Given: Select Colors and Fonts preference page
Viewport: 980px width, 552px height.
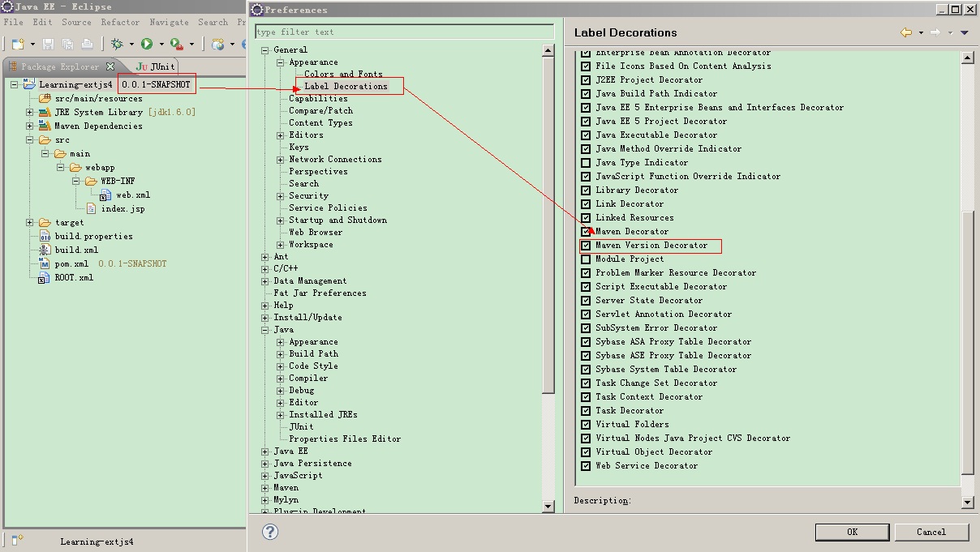Looking at the screenshot, I should [343, 74].
